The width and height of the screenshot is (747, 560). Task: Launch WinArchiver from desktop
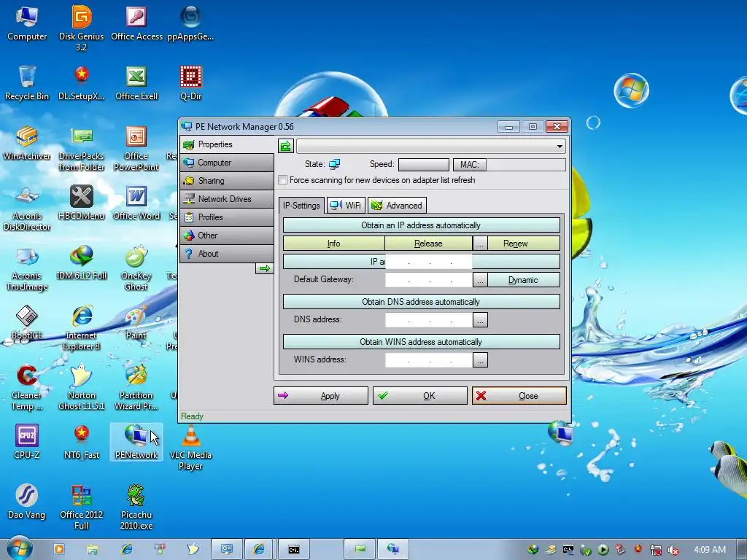pos(27,143)
